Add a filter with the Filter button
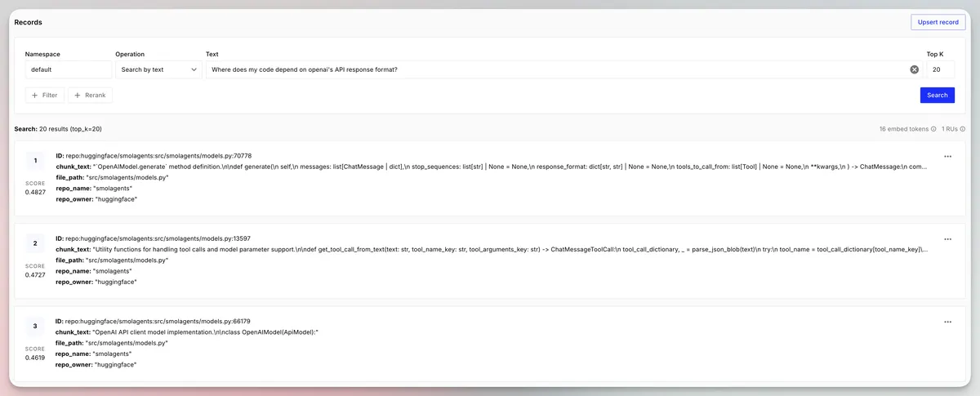Viewport: 980px width, 396px height. click(x=44, y=96)
